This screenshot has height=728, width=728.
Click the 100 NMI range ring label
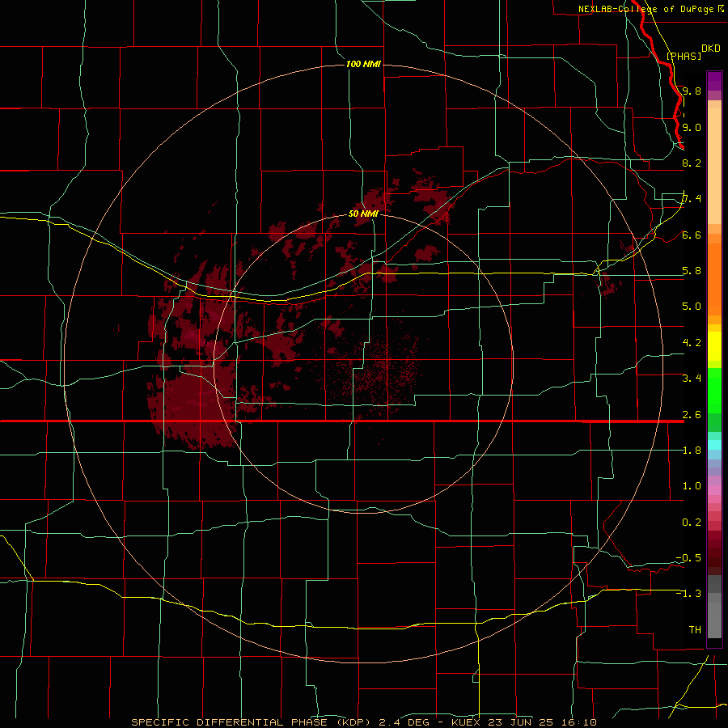pyautogui.click(x=363, y=64)
